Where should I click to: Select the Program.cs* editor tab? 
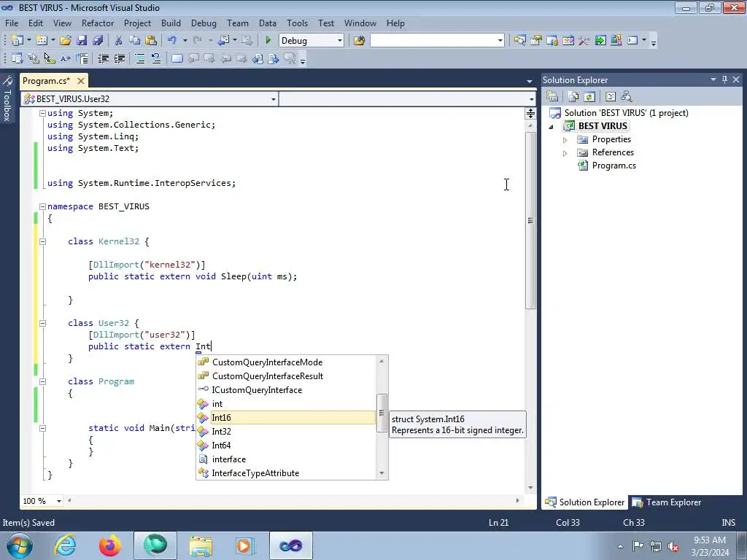[46, 81]
